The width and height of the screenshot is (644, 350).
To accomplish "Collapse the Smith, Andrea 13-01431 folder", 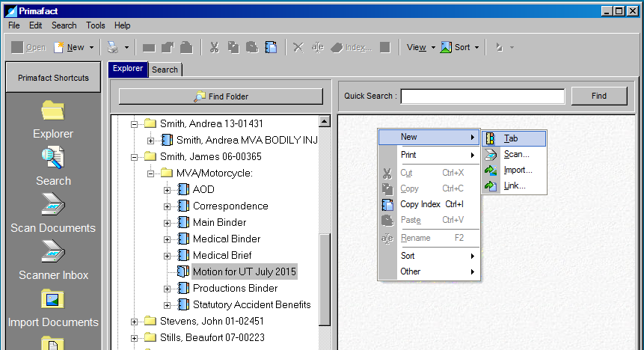I will pos(135,124).
